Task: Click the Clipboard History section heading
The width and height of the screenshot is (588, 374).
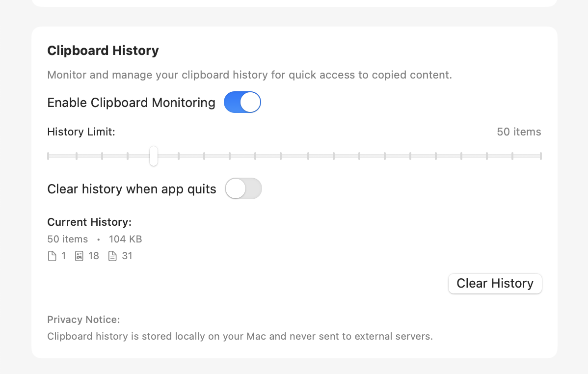Action: click(103, 51)
